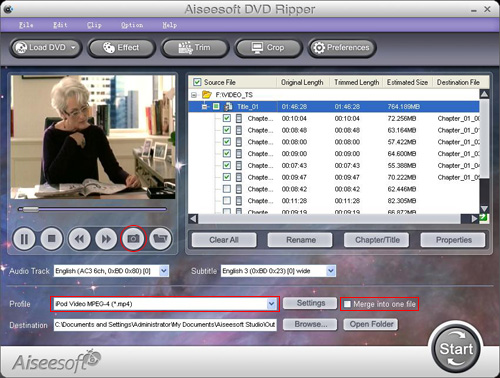Viewport: 500px width, 378px height.
Task: Open the Option menu
Action: click(132, 25)
